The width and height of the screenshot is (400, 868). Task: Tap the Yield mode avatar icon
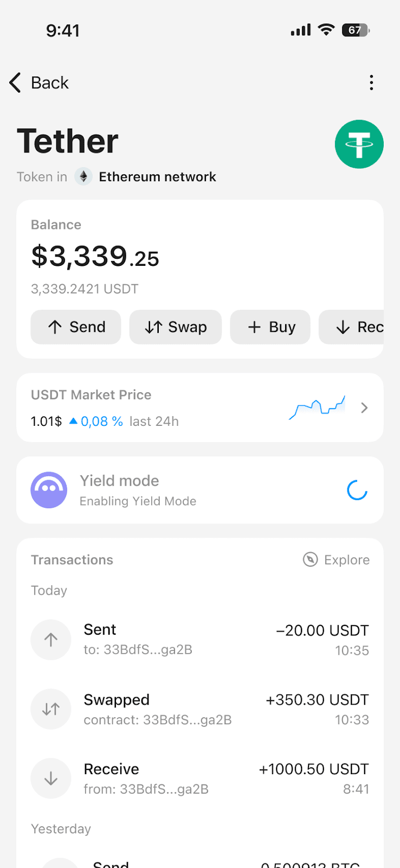pos(49,490)
